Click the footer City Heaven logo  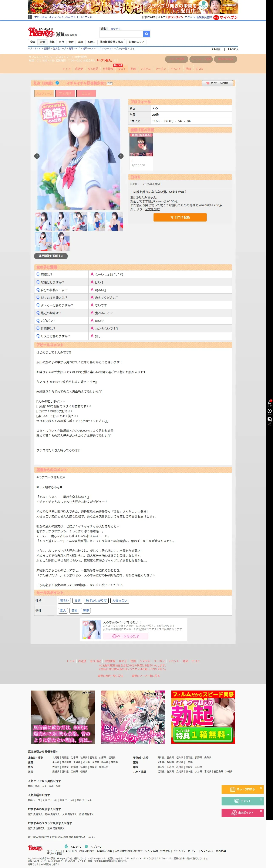point(35,848)
